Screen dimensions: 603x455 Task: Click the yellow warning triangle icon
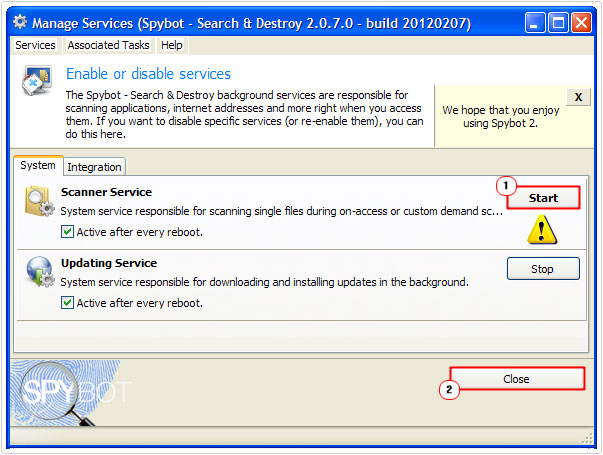pyautogui.click(x=542, y=230)
